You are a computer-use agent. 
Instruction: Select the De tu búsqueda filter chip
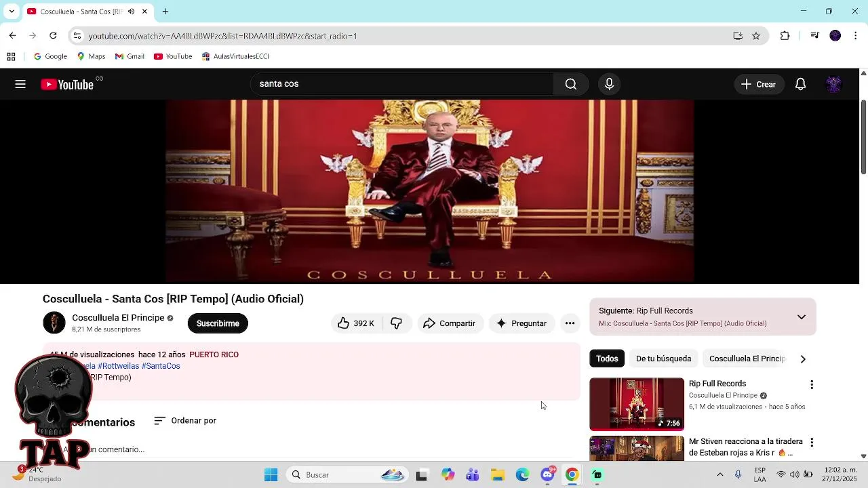663,359
